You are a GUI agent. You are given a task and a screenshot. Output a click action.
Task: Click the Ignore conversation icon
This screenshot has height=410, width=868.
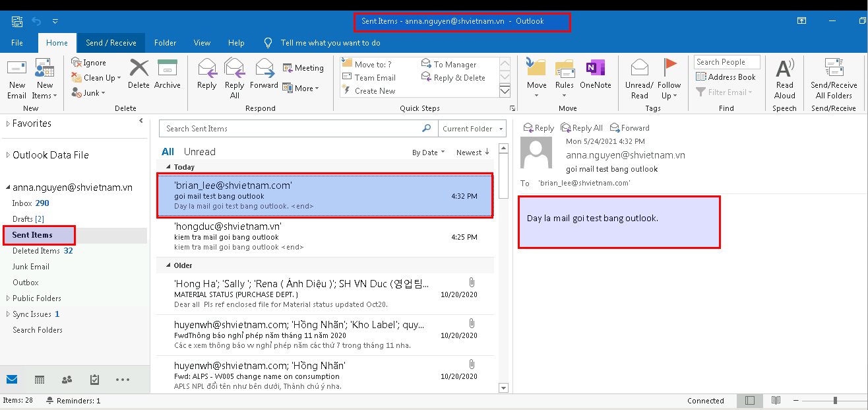[x=77, y=63]
